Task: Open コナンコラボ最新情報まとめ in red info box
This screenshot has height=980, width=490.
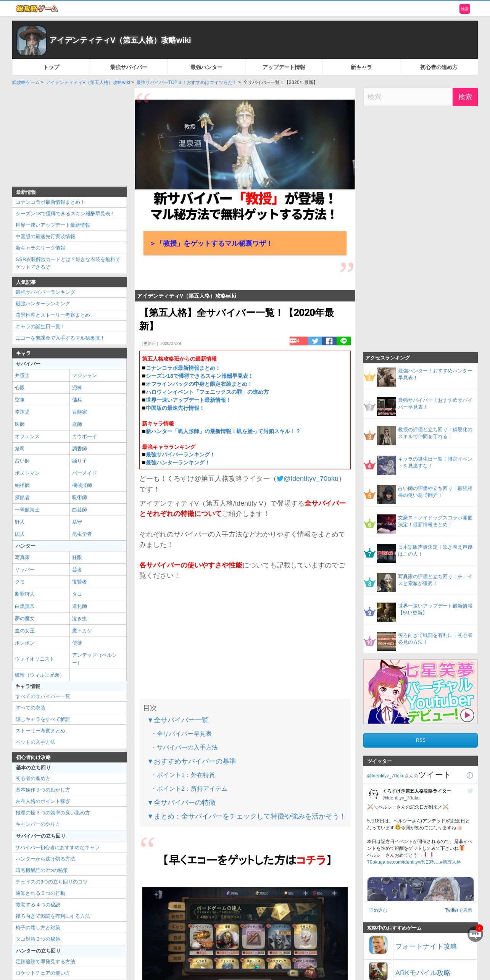Action: [x=183, y=368]
